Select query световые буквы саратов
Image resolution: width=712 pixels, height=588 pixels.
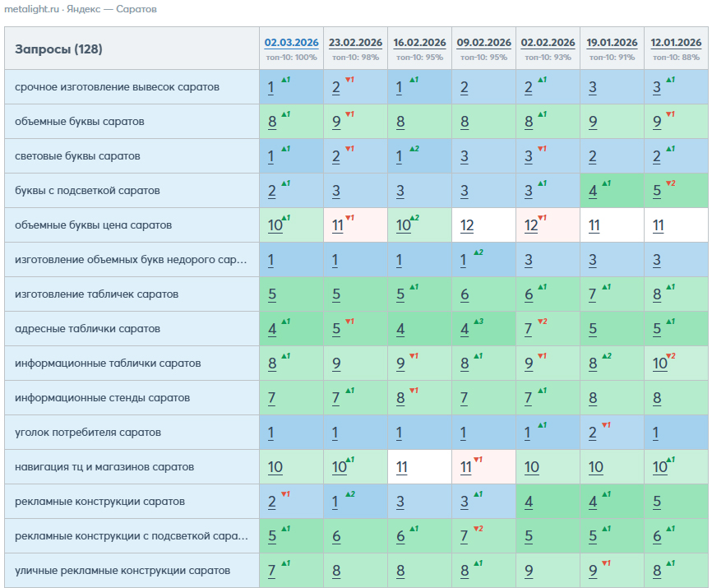pos(77,155)
